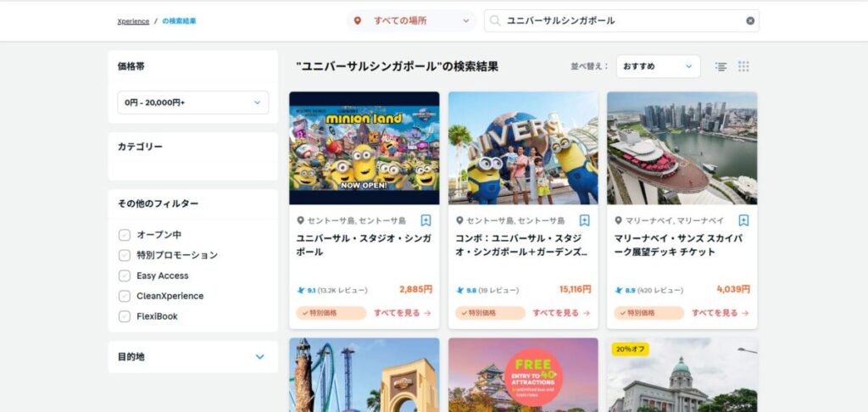Go to Xperience breadcrumb link
868x412 pixels.
coord(133,21)
